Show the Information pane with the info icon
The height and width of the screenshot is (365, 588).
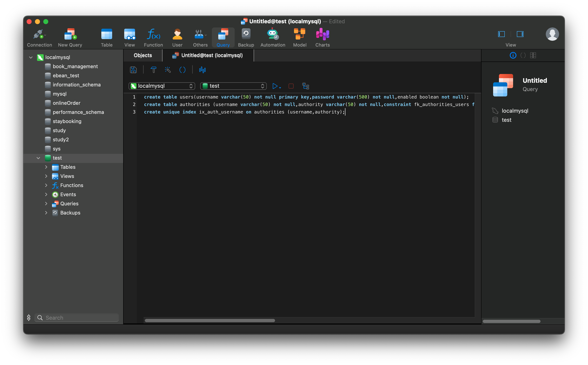[x=513, y=55]
